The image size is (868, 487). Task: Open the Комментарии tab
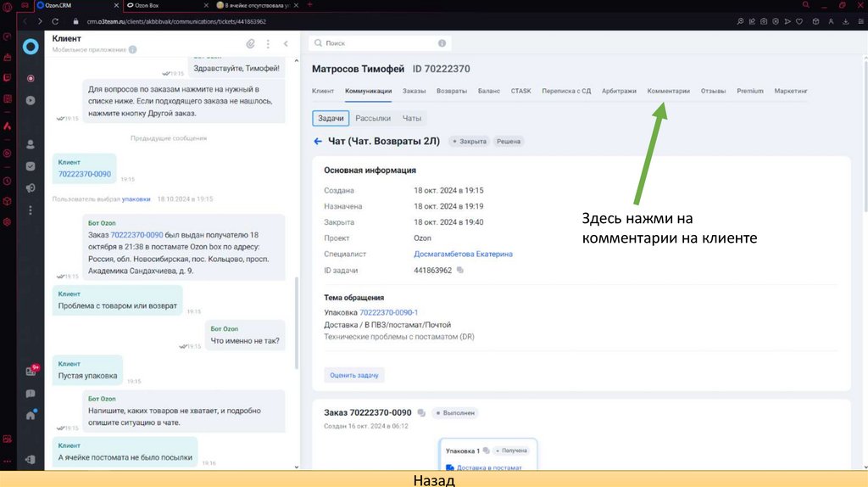(x=669, y=91)
